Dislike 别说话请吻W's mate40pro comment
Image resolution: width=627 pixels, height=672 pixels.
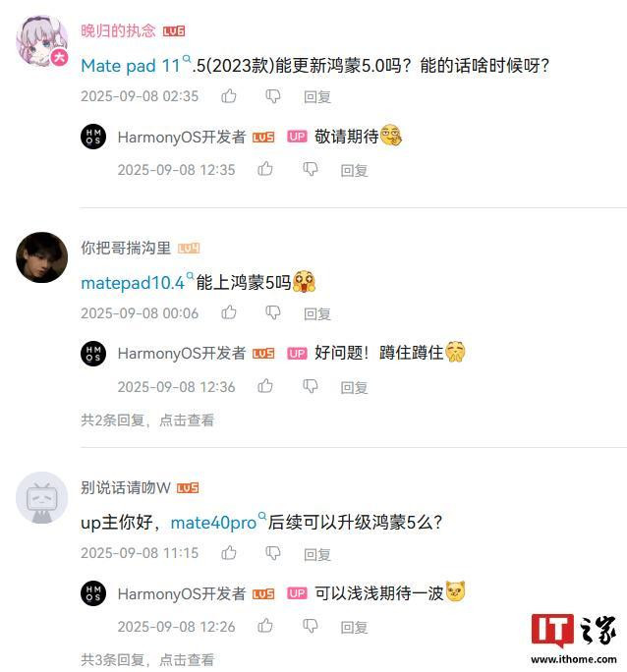tap(273, 553)
